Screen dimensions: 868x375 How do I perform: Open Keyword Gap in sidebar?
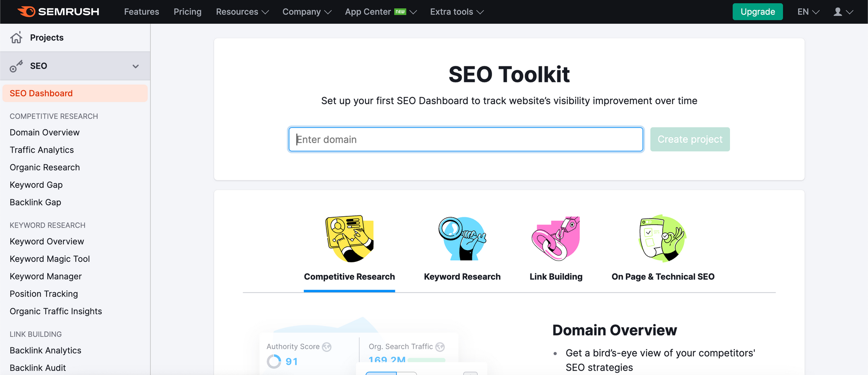point(36,185)
